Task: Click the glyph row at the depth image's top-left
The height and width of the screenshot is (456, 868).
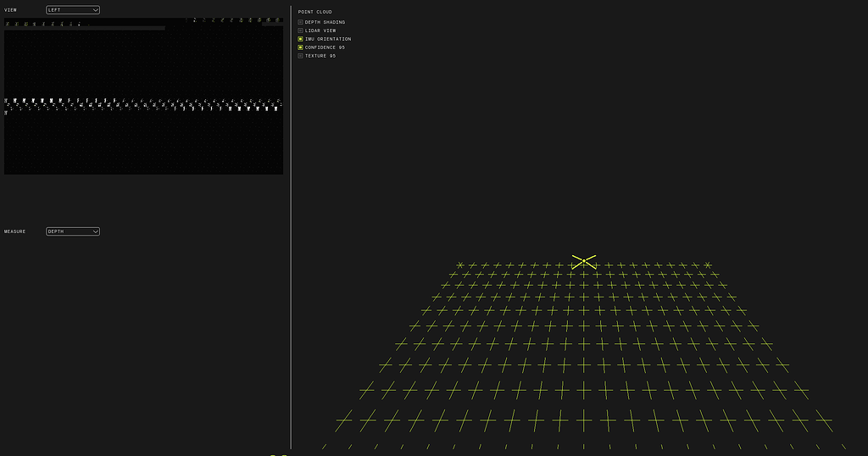Action: pos(44,24)
